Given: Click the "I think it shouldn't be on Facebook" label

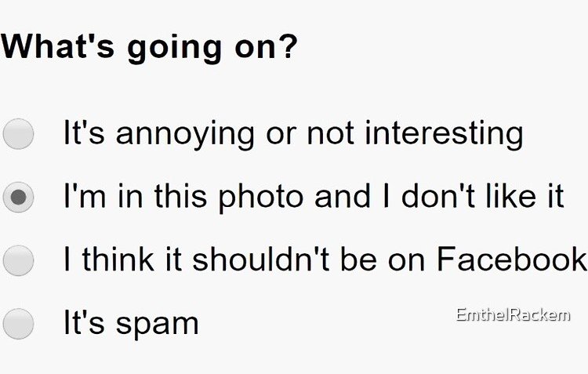Looking at the screenshot, I should tap(325, 259).
